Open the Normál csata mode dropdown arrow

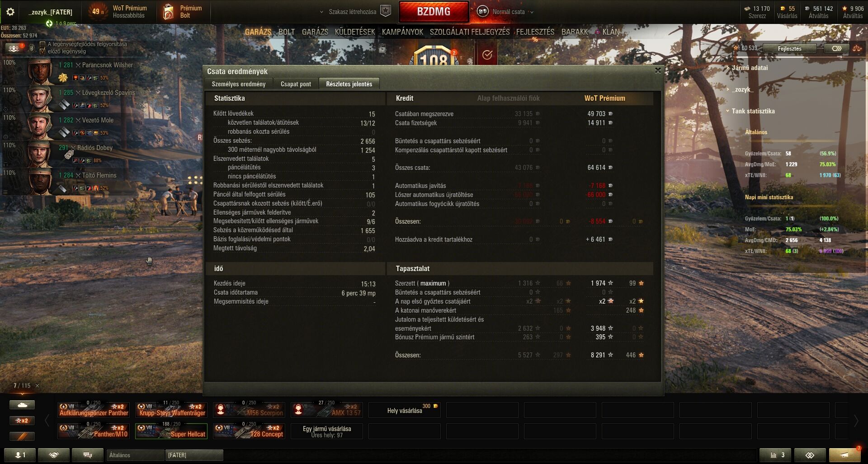[532, 12]
